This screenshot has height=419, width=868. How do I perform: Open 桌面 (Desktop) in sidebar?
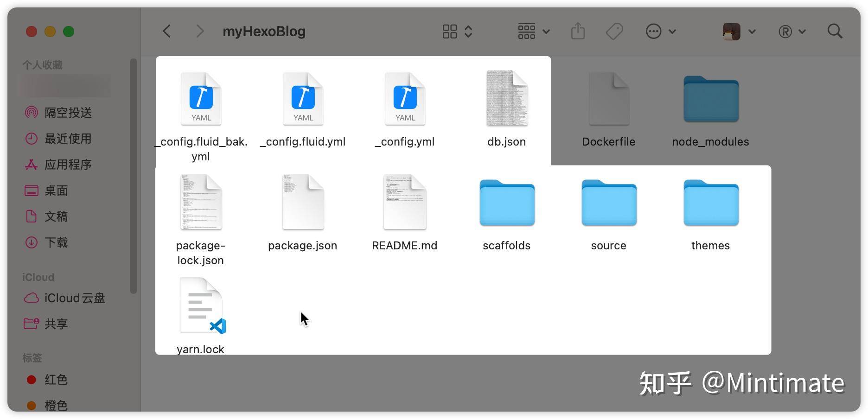46,190
